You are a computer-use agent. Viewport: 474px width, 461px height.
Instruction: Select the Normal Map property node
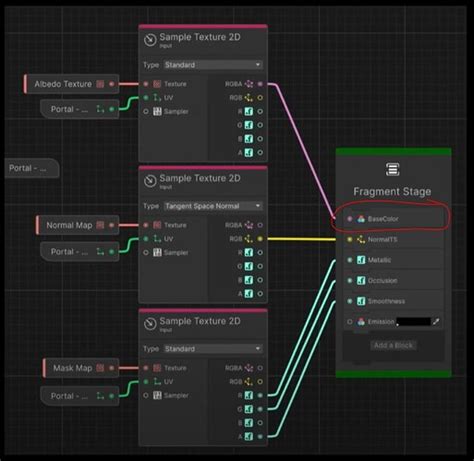click(77, 225)
